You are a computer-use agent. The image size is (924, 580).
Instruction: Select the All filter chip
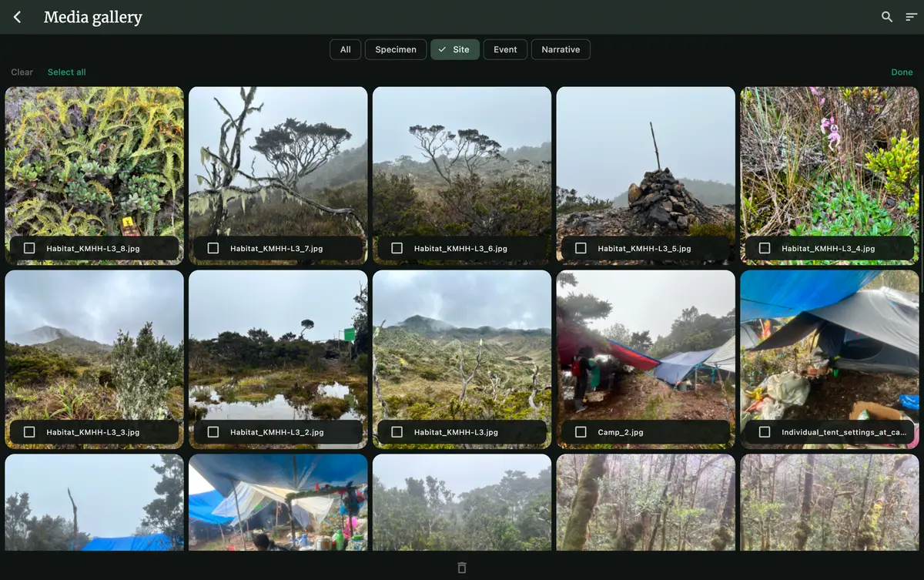[346, 49]
